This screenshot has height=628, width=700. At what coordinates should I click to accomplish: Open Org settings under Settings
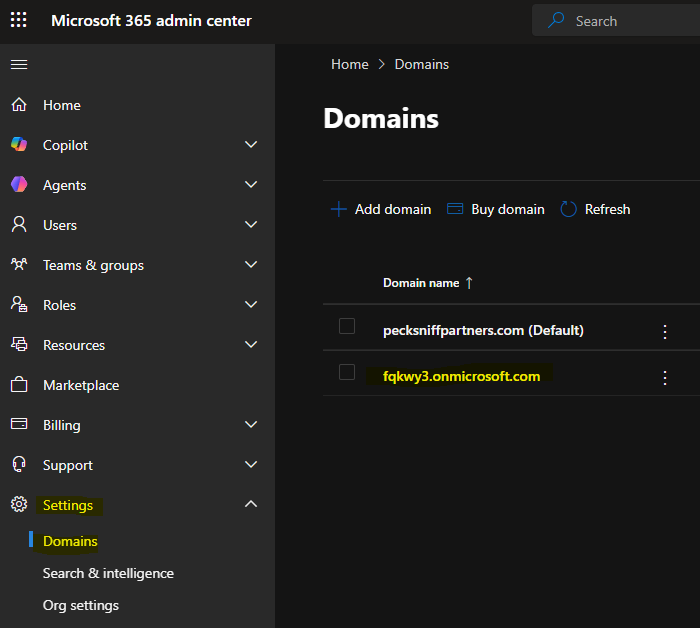(x=81, y=605)
